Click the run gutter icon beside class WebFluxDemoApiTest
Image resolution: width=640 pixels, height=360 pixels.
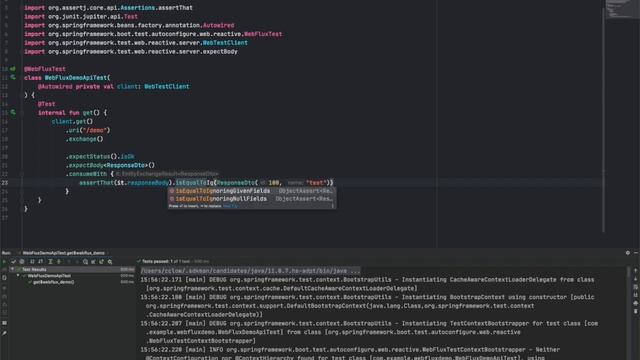click(13, 78)
